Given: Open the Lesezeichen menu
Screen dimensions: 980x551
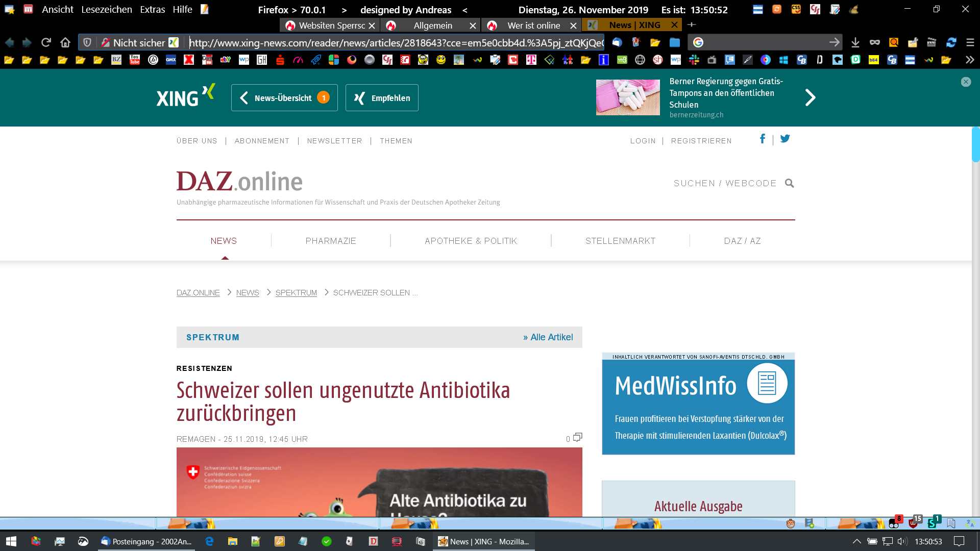Looking at the screenshot, I should pyautogui.click(x=106, y=9).
